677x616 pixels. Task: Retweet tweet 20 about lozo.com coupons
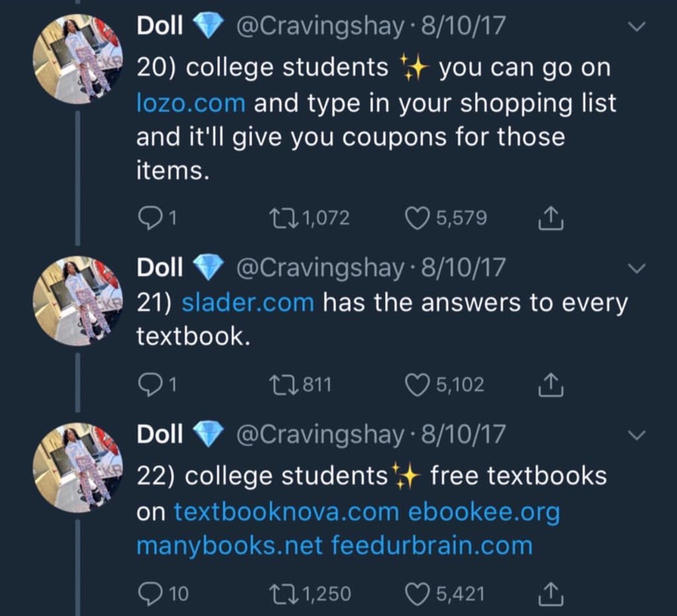(x=283, y=218)
